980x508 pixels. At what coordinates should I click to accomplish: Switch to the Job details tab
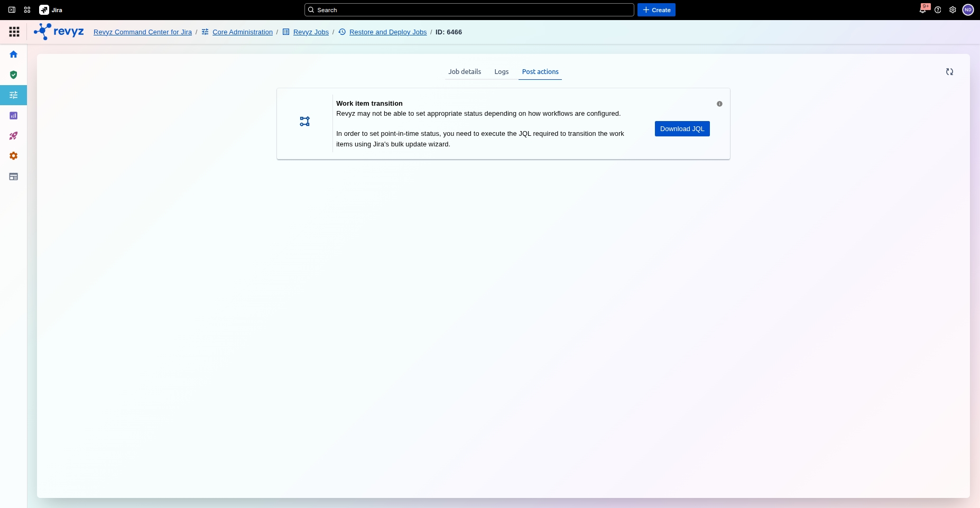pyautogui.click(x=465, y=72)
